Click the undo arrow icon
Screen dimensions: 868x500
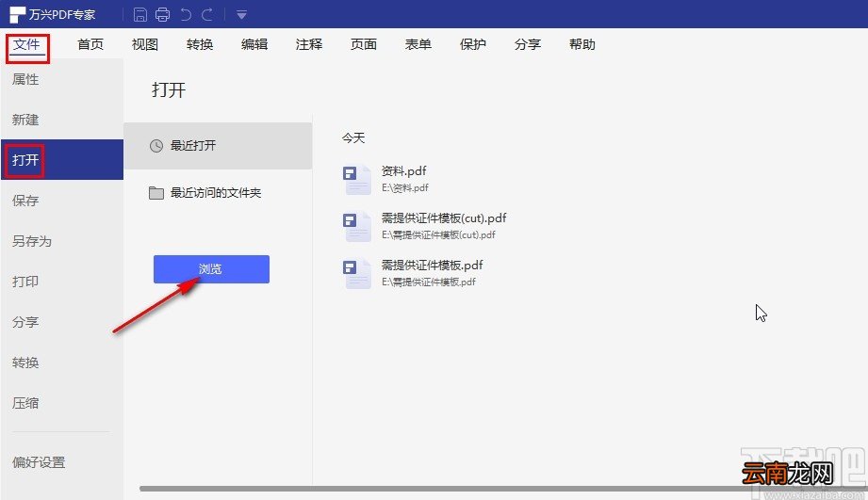click(x=186, y=14)
